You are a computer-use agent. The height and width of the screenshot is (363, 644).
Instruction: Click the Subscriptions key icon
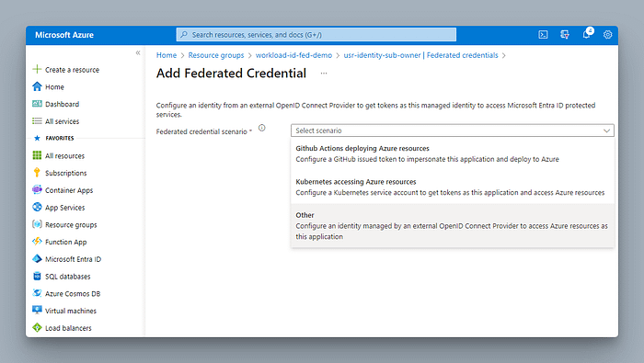click(37, 172)
